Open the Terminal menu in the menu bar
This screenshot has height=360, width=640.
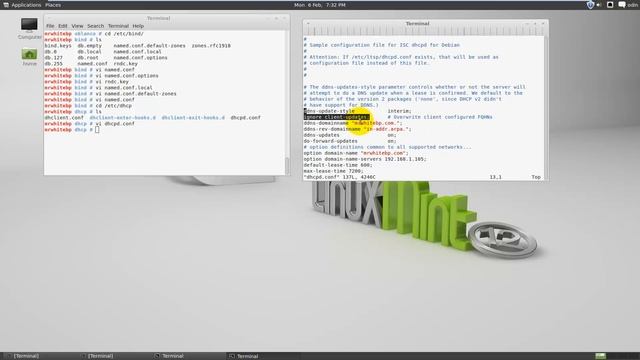pyautogui.click(x=118, y=26)
